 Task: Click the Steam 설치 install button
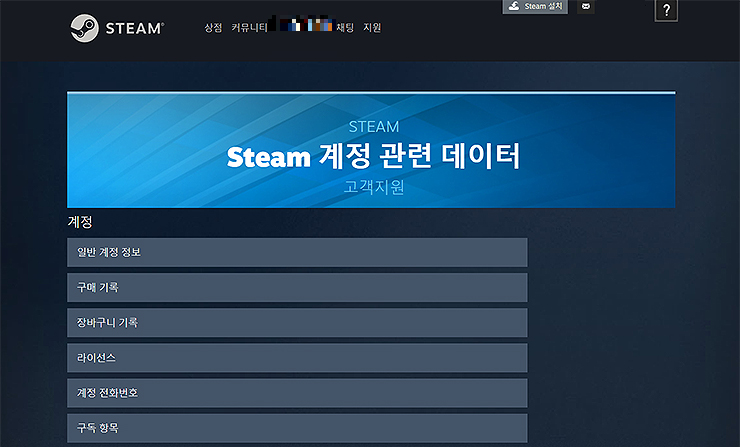coord(535,7)
